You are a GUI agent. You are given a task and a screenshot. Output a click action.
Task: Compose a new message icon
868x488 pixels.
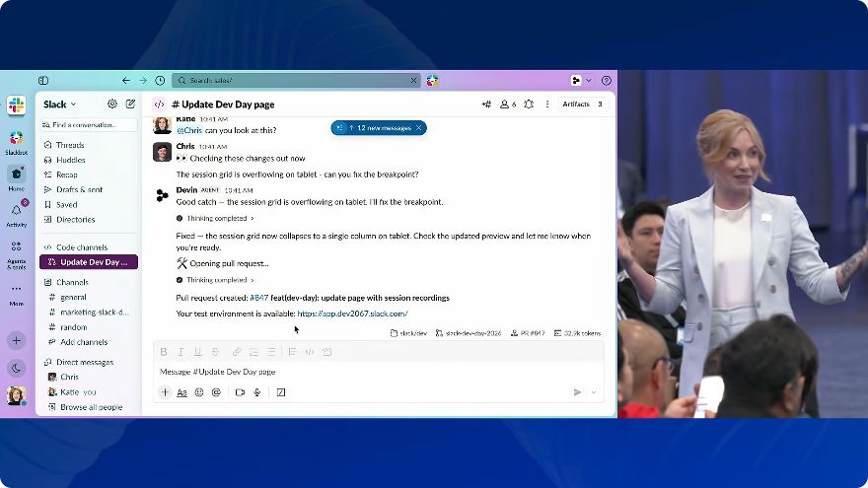click(x=130, y=104)
